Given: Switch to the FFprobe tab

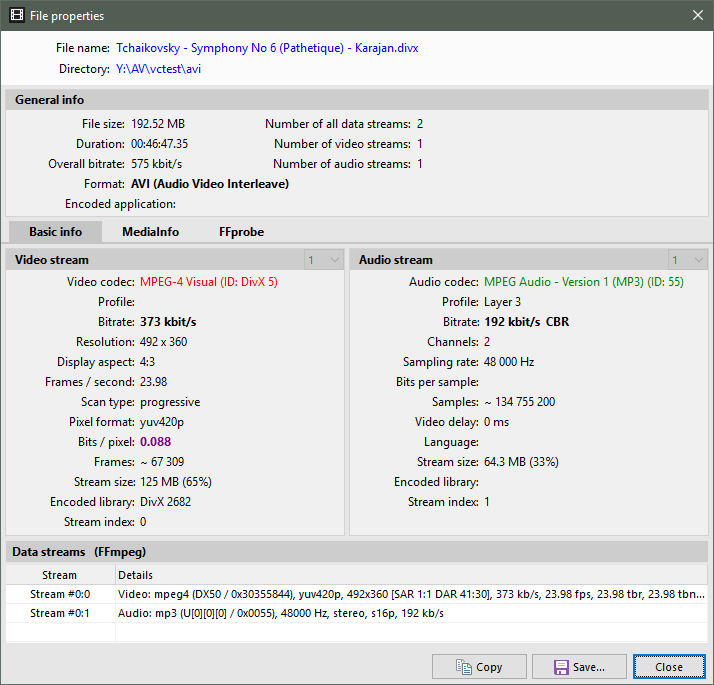Looking at the screenshot, I should point(241,232).
